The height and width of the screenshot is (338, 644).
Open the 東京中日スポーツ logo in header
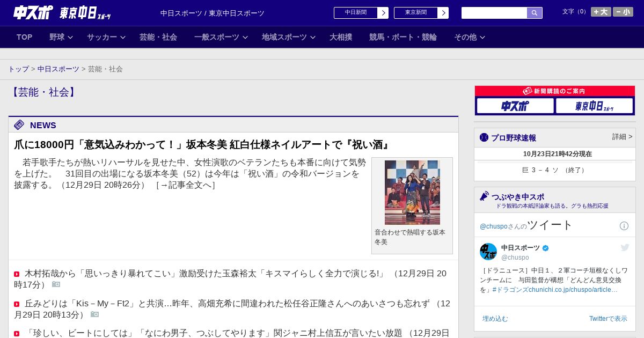(x=85, y=13)
